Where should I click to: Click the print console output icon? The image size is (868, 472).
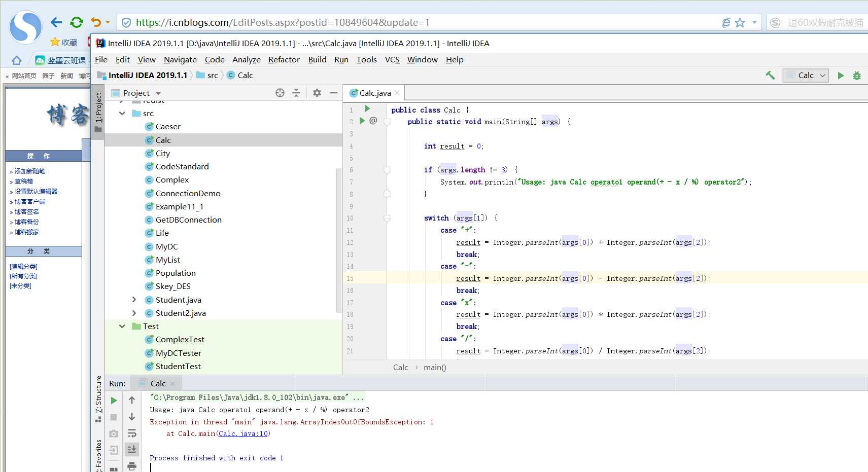(132, 465)
